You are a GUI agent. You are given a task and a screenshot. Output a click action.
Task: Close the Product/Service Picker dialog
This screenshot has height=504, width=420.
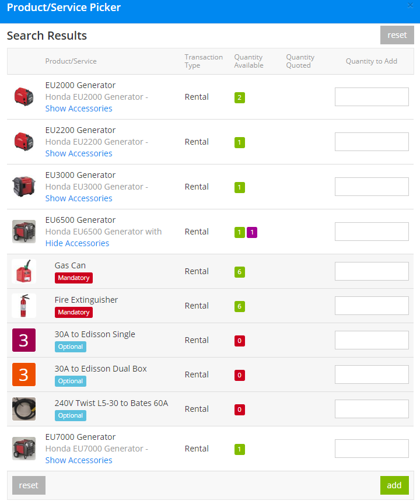(x=410, y=5)
